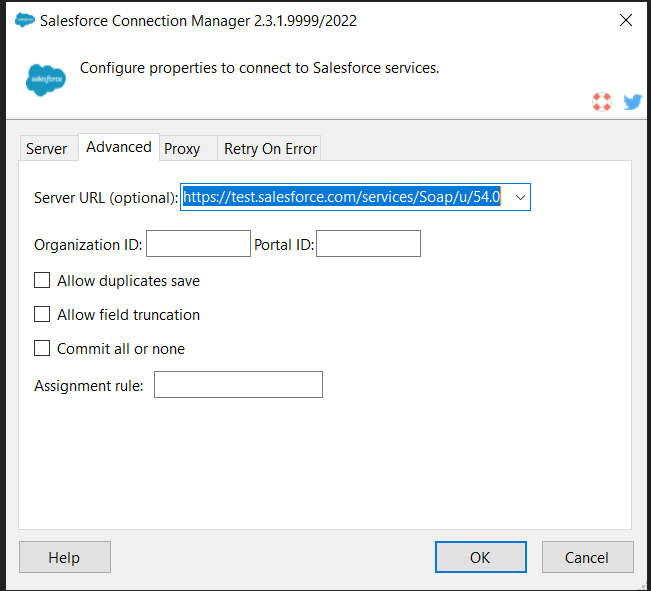Go to Retry On Error tab
The width and height of the screenshot is (651, 591).
(270, 148)
